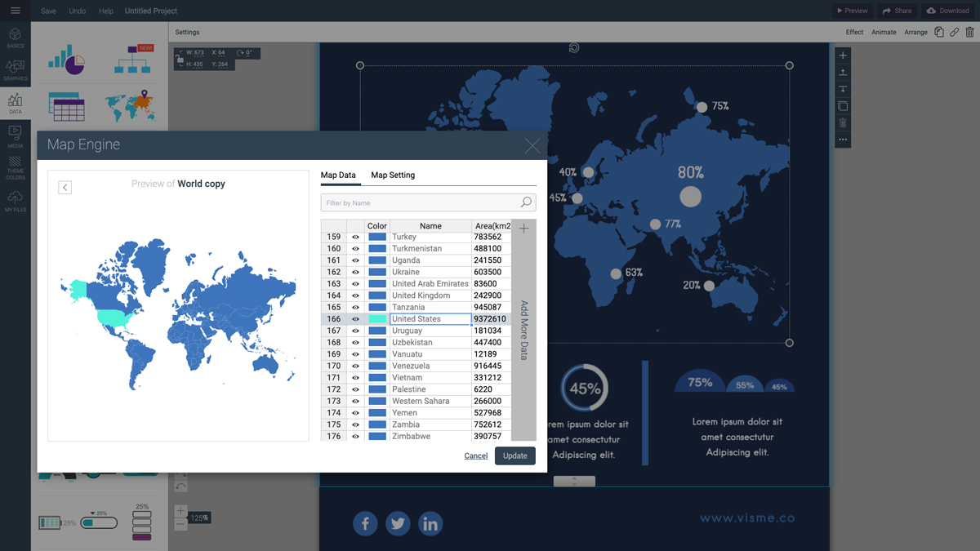Image resolution: width=980 pixels, height=551 pixels.
Task: Go back using map preview chevron
Action: pyautogui.click(x=65, y=188)
